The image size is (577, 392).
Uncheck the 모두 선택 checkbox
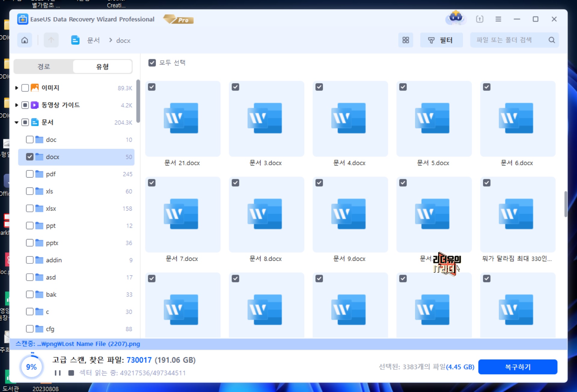(x=152, y=62)
